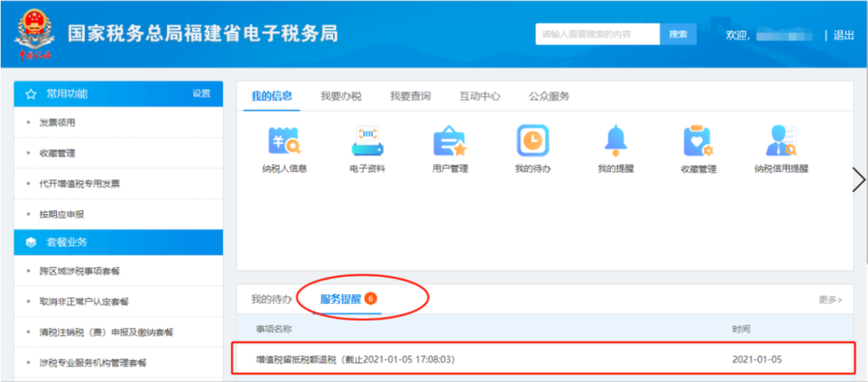Screen dimensions: 868x382
Task: Click the 更多> link
Action: (x=831, y=299)
